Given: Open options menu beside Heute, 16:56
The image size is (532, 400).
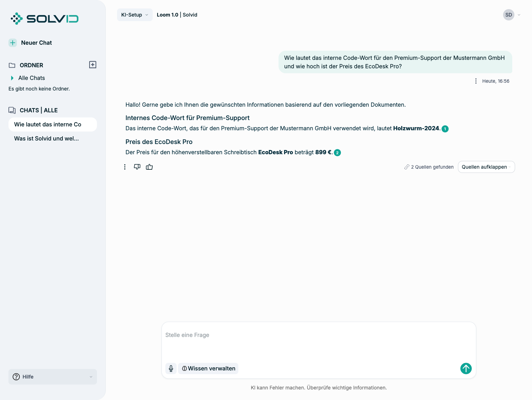Looking at the screenshot, I should click(x=476, y=81).
